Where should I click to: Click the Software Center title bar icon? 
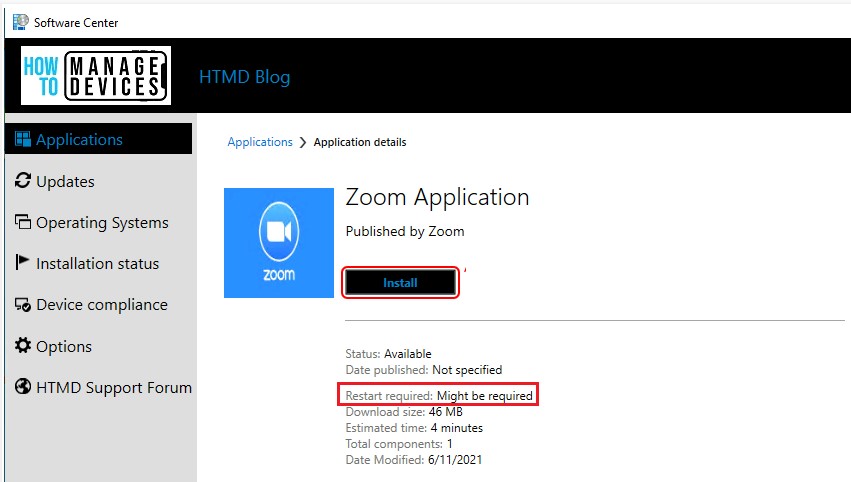tap(21, 22)
